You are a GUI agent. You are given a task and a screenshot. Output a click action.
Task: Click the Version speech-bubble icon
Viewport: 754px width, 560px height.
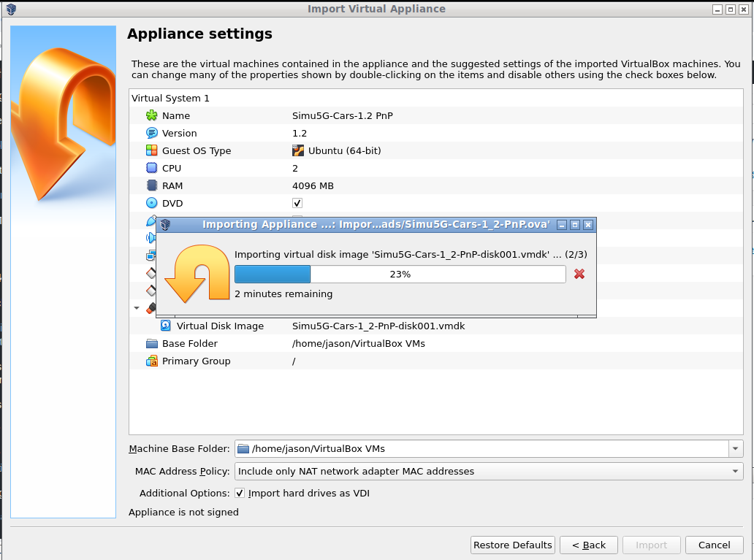[151, 133]
